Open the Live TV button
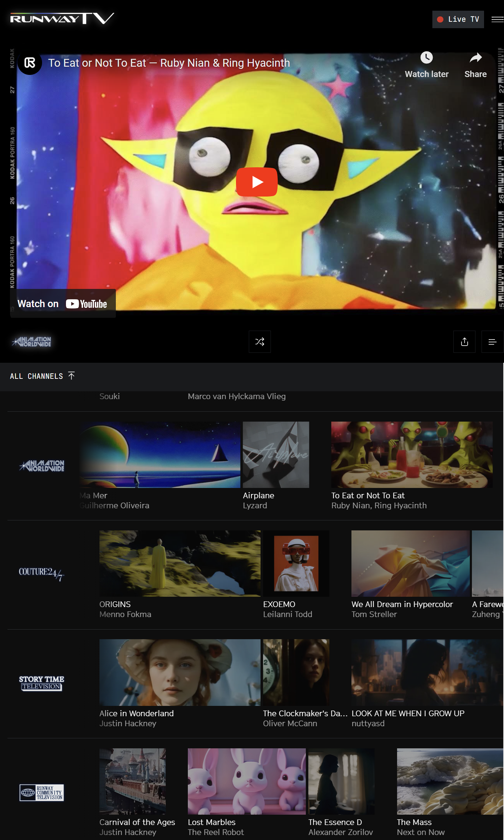Image resolution: width=504 pixels, height=840 pixels. click(458, 19)
